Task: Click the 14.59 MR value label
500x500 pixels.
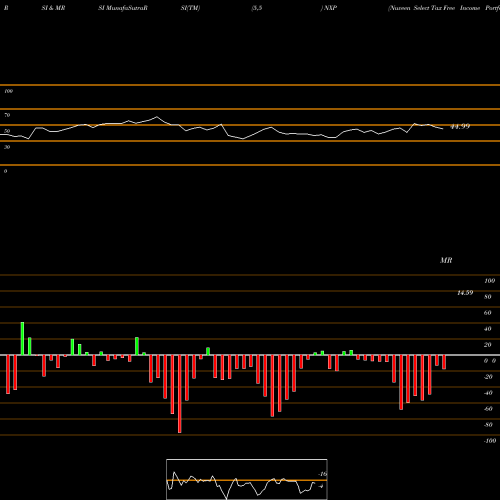Action: 465,293
